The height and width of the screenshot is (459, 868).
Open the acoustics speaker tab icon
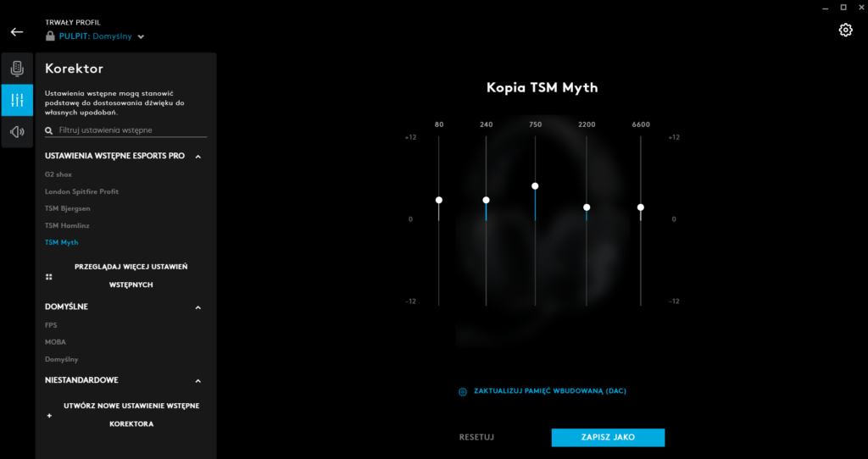point(17,131)
